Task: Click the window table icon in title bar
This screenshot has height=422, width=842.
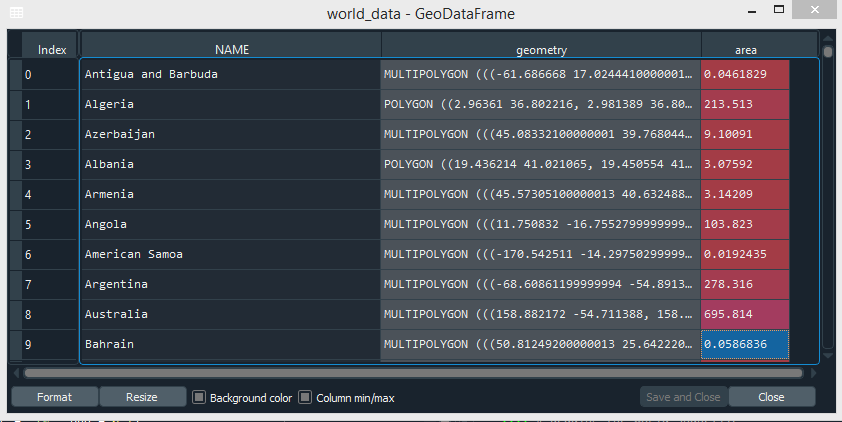Action: pos(17,13)
